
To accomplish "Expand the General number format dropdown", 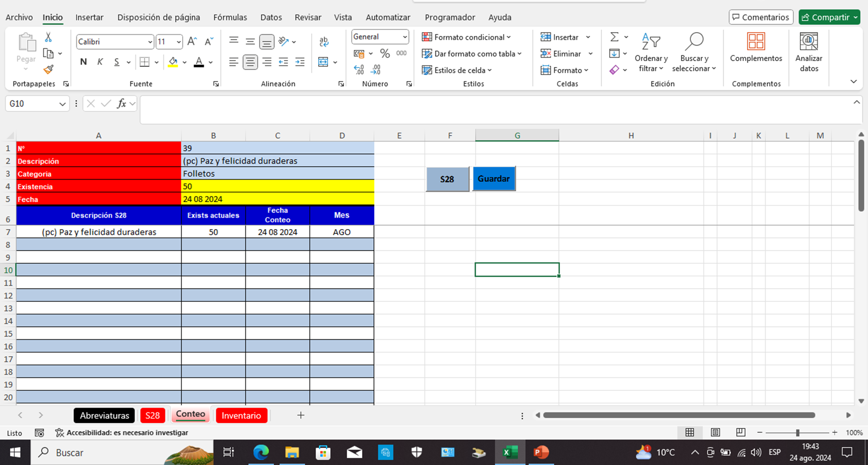I will point(404,37).
